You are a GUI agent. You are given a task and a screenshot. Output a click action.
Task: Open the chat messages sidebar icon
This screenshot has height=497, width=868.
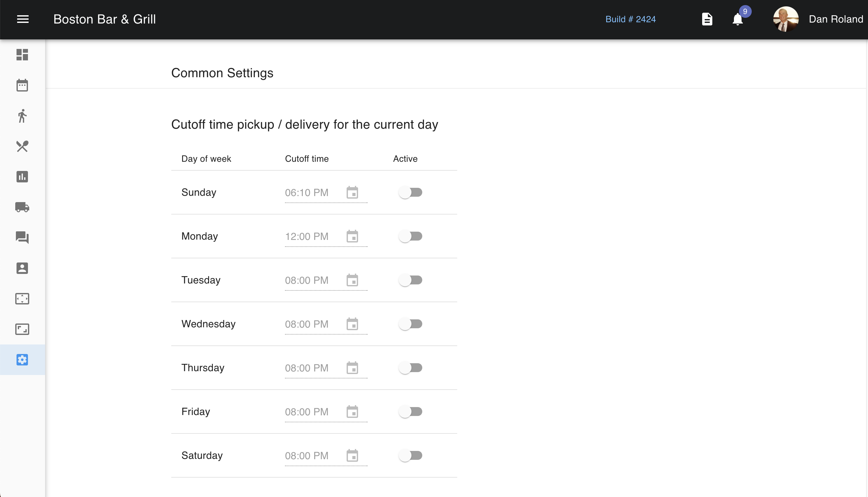click(x=22, y=237)
